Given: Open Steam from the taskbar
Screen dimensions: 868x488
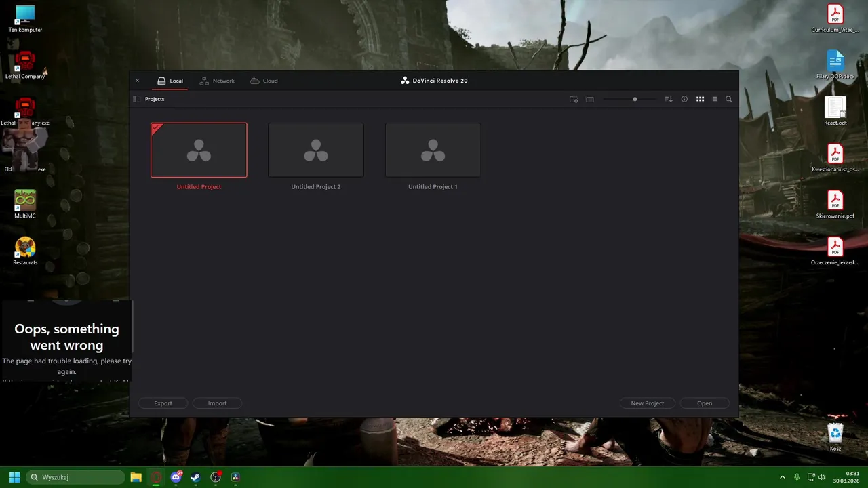Looking at the screenshot, I should (195, 477).
